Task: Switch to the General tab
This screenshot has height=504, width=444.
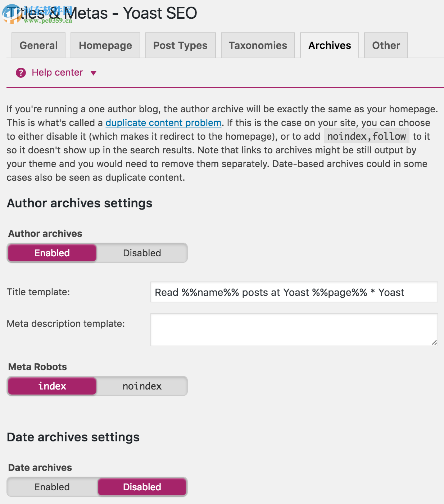Action: tap(38, 45)
